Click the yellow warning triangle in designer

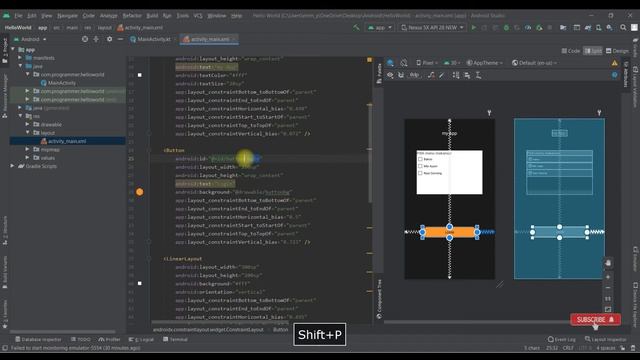[x=615, y=63]
